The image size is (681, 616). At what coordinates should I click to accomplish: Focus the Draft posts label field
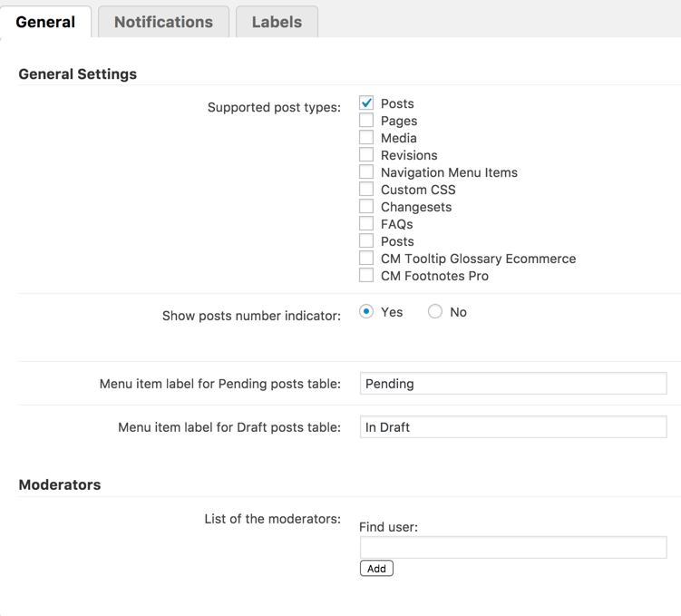(x=512, y=427)
